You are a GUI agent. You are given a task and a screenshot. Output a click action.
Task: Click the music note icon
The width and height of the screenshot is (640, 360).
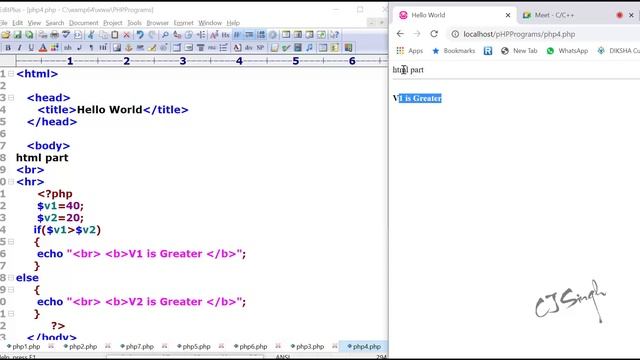[309, 48]
